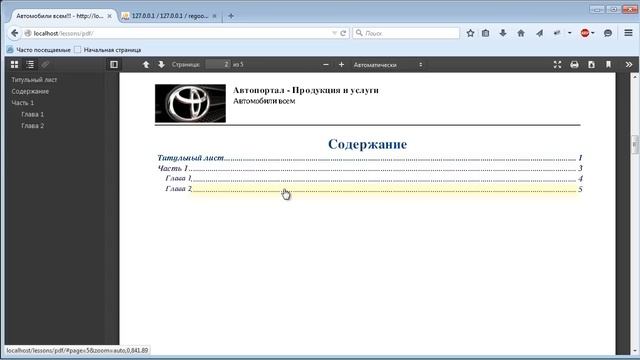This screenshot has width=640, height=360.
Task: Open the Firefox hamburger menu
Action: (629, 33)
